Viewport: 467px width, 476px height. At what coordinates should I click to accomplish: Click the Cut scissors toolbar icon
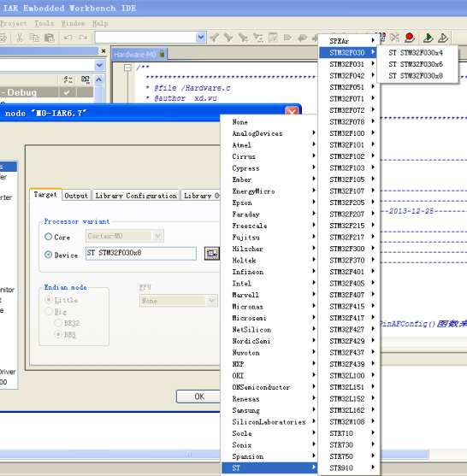pyautogui.click(x=20, y=38)
